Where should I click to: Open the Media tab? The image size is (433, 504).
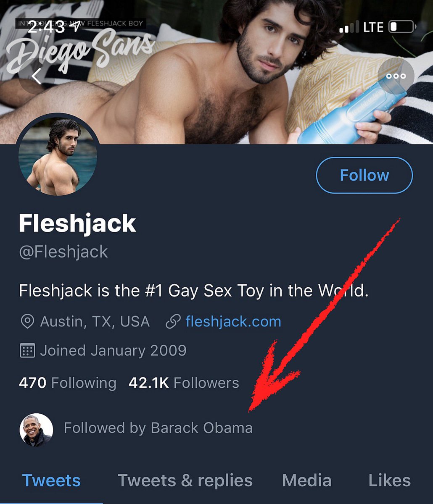(x=307, y=480)
